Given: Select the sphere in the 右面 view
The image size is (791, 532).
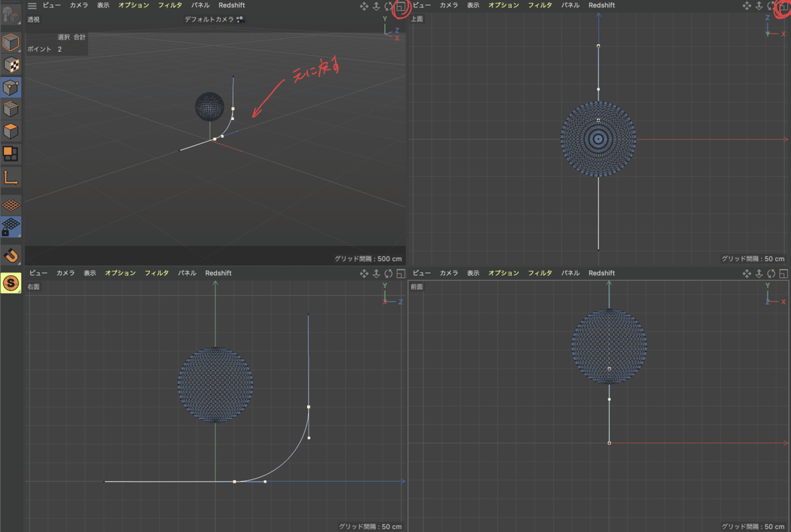Looking at the screenshot, I should (x=215, y=384).
